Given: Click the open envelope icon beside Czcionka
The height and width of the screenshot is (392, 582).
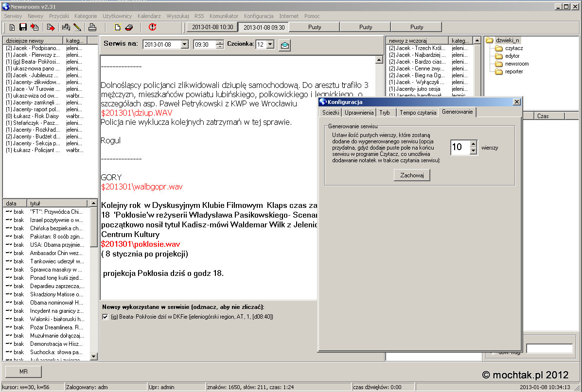Looking at the screenshot, I should [284, 45].
